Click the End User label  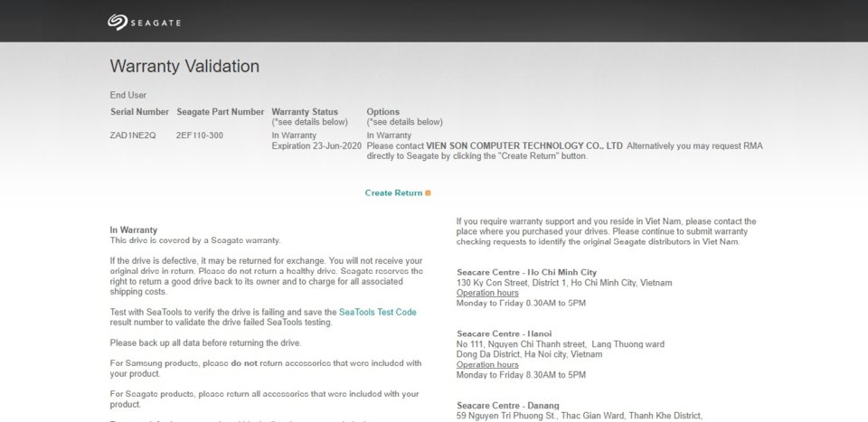coord(127,95)
